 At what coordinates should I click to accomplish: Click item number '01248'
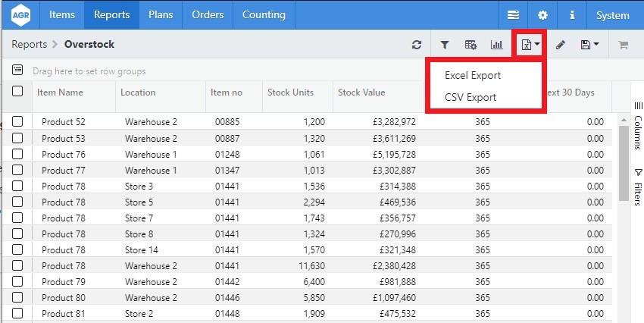(227, 155)
